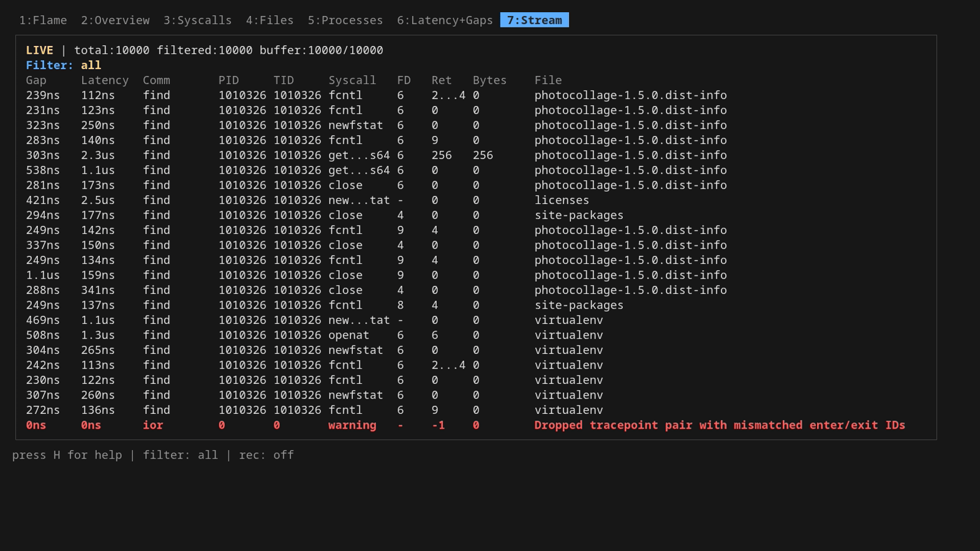Click the TID column header
980x551 pixels.
tap(284, 80)
